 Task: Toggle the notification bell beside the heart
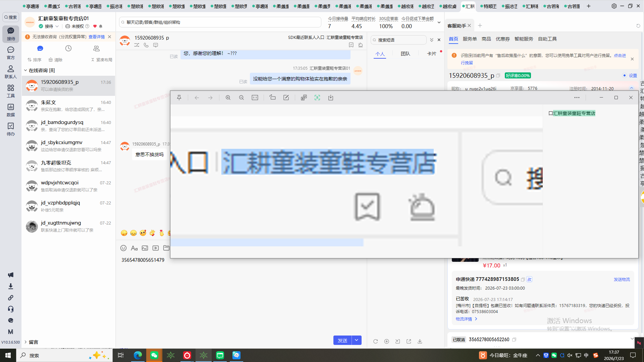101,26
